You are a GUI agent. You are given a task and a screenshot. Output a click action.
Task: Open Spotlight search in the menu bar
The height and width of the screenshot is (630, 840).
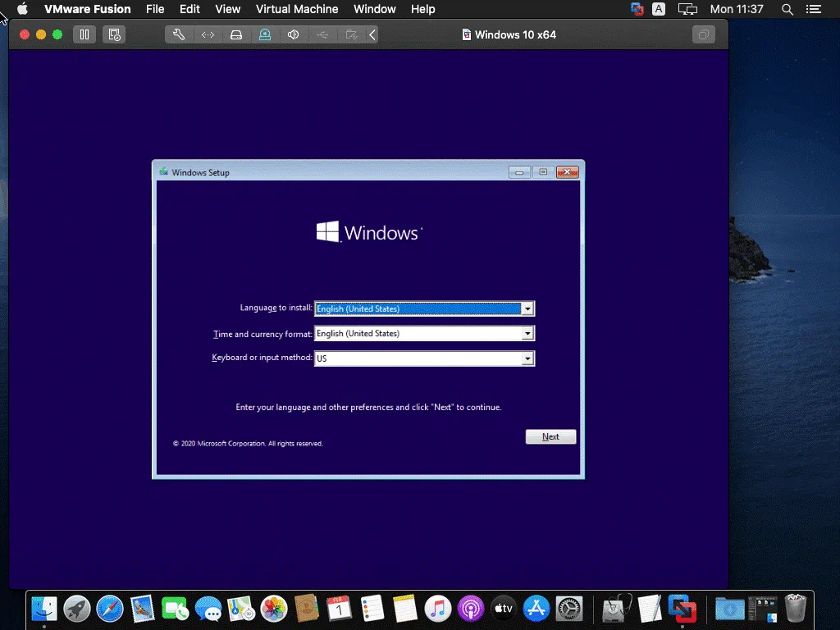(x=787, y=9)
